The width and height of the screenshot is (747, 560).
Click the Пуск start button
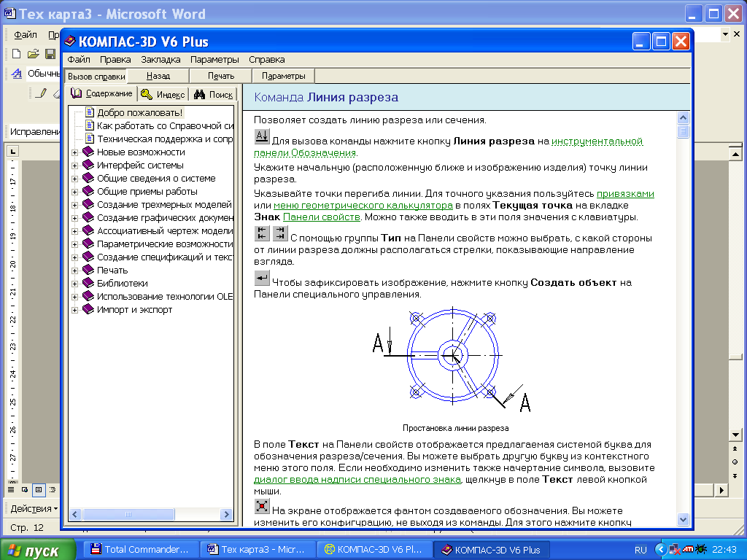38,550
